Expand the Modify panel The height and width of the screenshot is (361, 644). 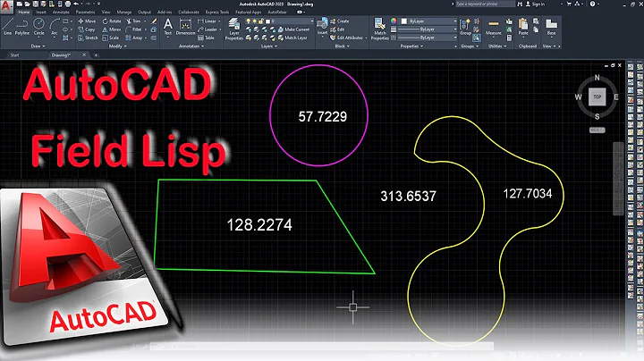(x=117, y=46)
